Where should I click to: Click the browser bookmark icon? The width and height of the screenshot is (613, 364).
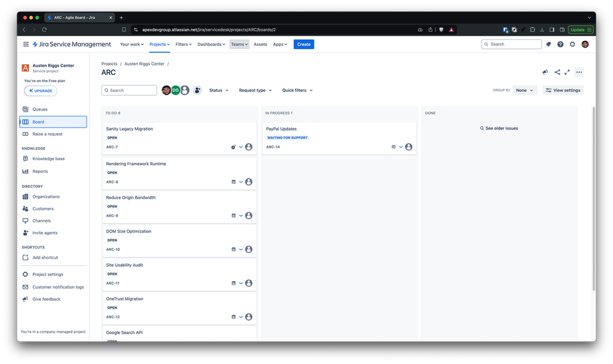(124, 29)
